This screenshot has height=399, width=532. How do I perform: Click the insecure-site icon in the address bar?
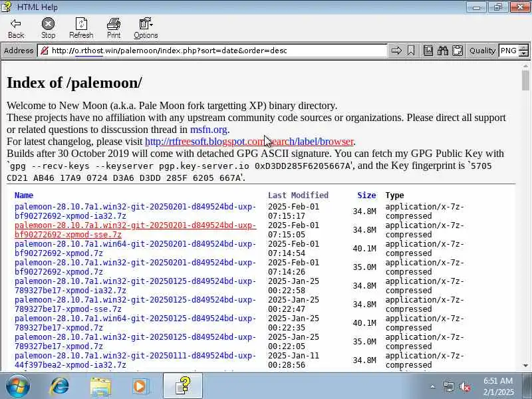tap(44, 51)
